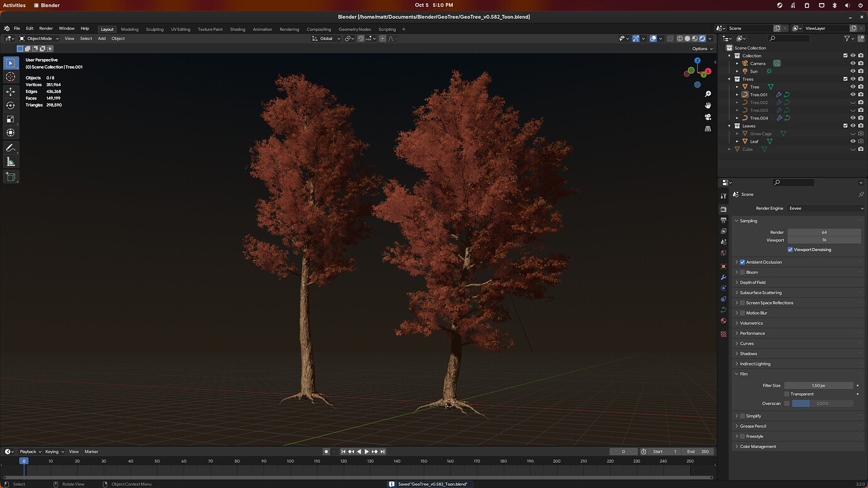Image resolution: width=868 pixels, height=488 pixels.
Task: Select the Measure tool
Action: click(10, 162)
